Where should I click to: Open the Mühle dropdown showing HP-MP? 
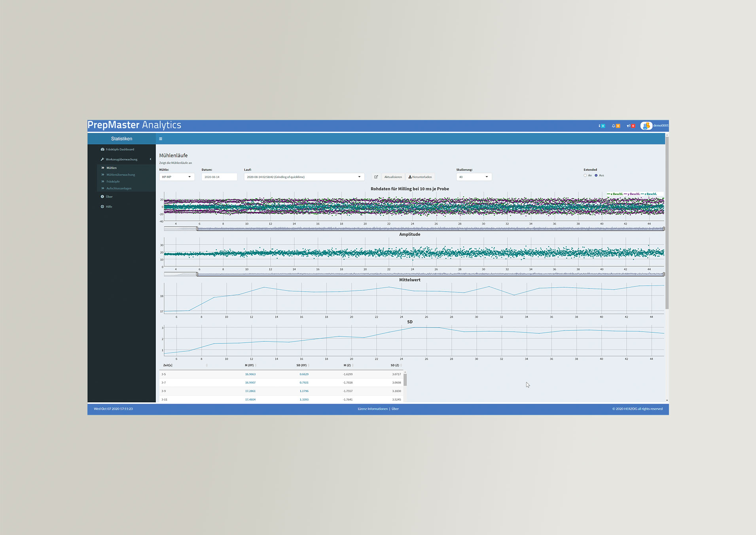click(x=177, y=177)
